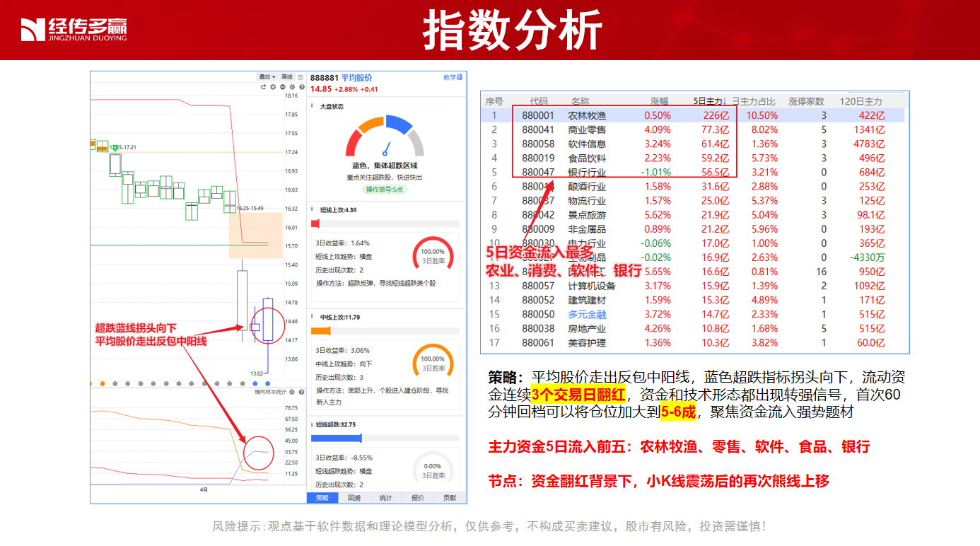The height and width of the screenshot is (546, 980).
Task: Open settings gear next to 横向样本统计
Action: coord(292,392)
